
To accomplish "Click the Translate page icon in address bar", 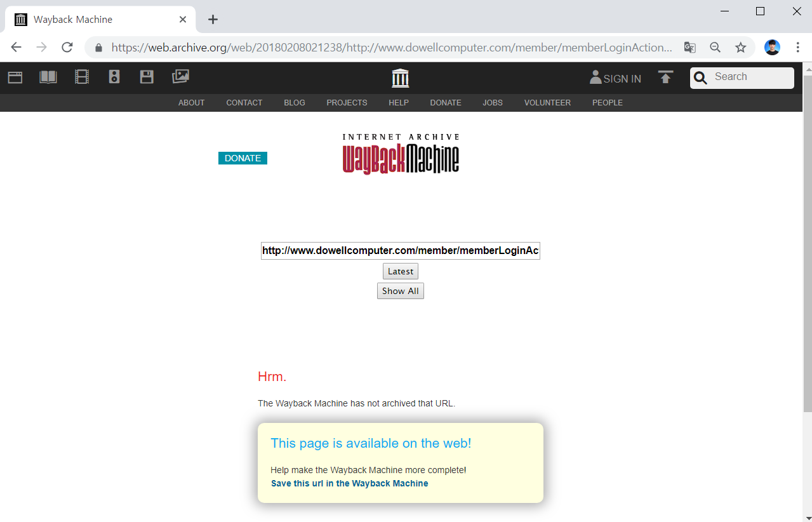I will click(x=689, y=47).
